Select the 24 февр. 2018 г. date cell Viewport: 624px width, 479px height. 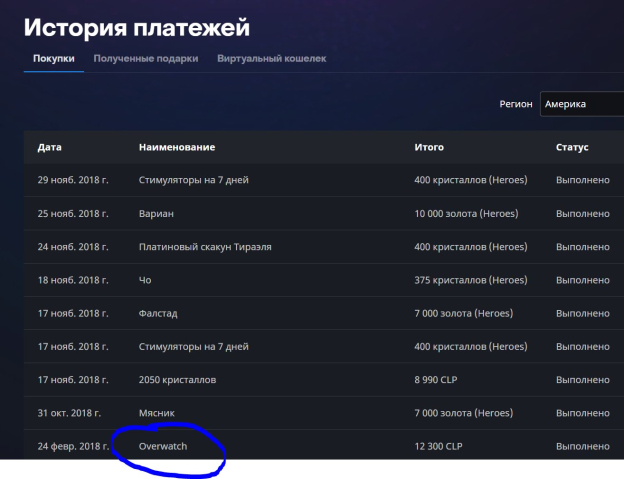(x=73, y=446)
